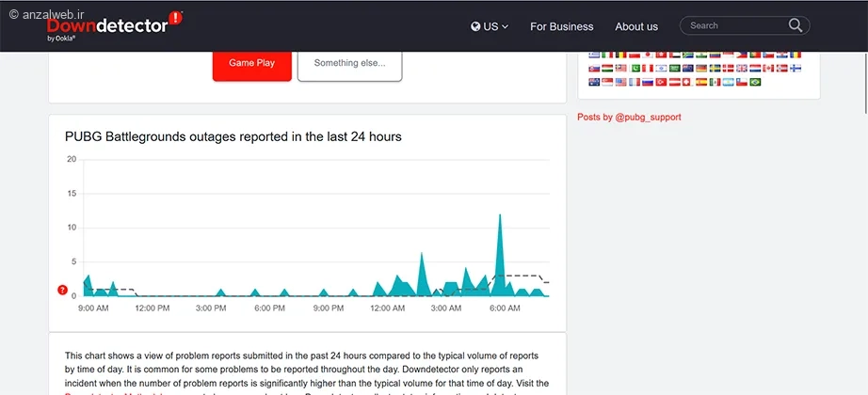Click the red question mark chart icon
The width and height of the screenshot is (868, 395).
[x=63, y=290]
